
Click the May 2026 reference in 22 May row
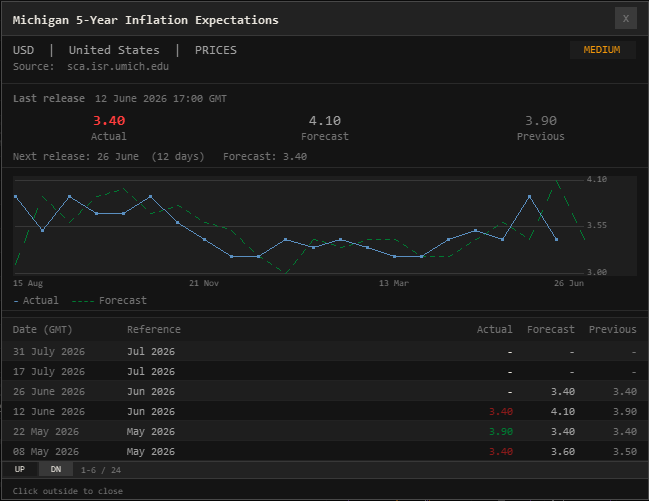coord(151,431)
